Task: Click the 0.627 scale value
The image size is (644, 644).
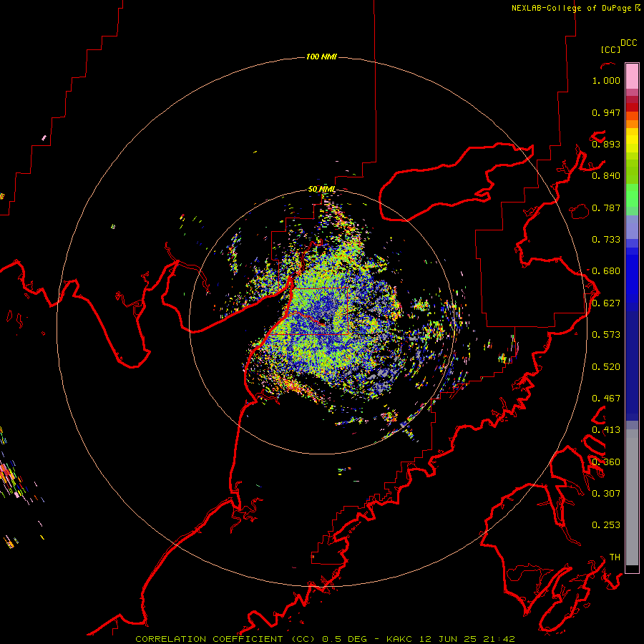Action: (x=606, y=303)
